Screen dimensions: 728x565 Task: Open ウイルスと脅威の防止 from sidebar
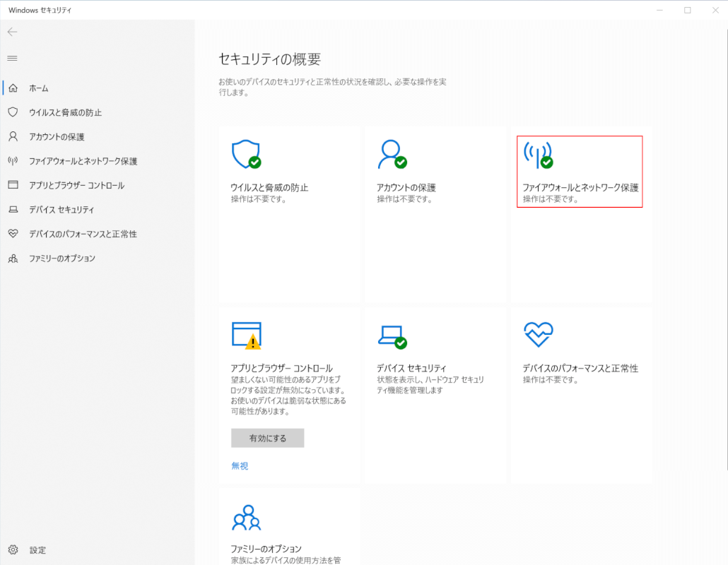coord(65,112)
